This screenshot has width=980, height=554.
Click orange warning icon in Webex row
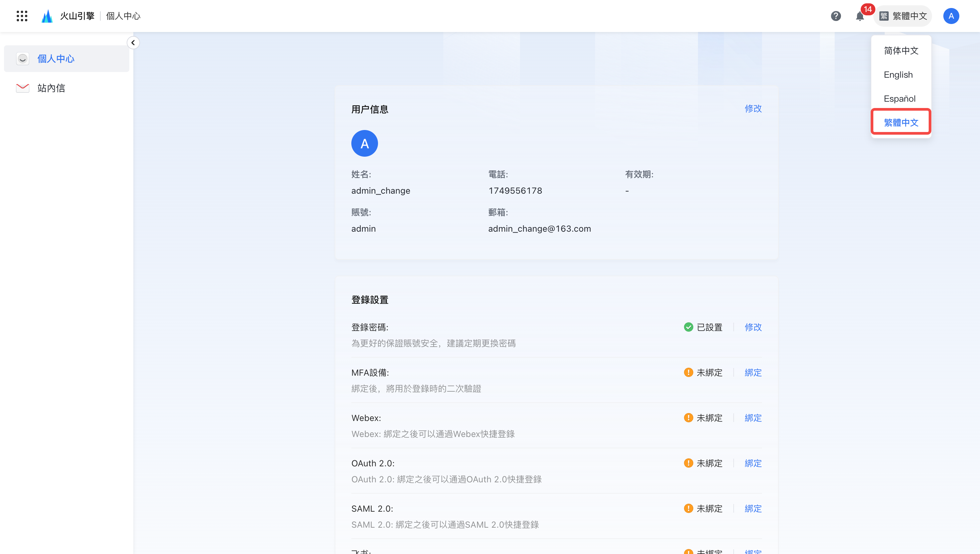[688, 418]
